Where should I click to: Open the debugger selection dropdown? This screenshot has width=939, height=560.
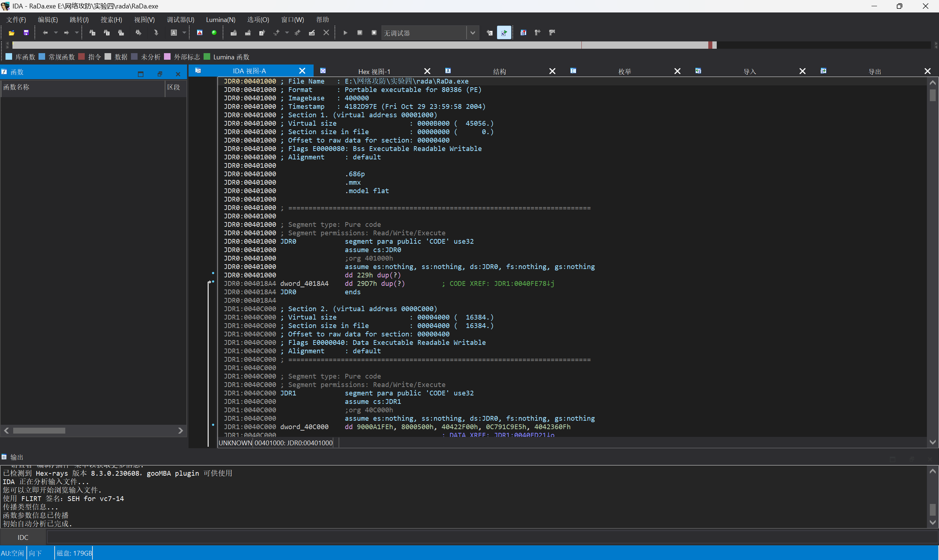[x=472, y=33]
